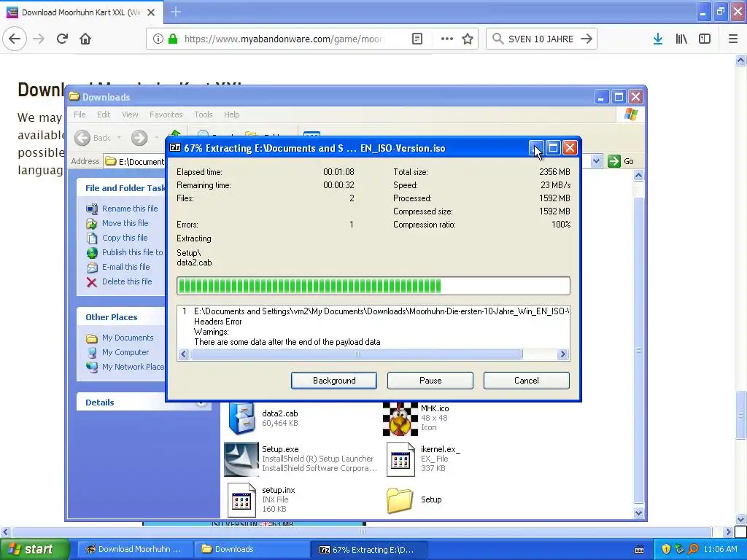Select MHK.ico chicken icon file
Viewport: 747px width, 560px height.
[400, 419]
